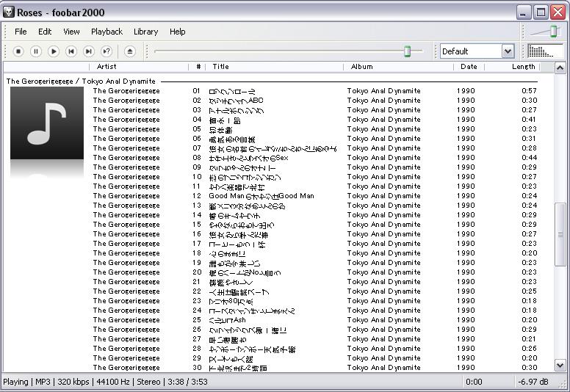Click the 0:41 length of track 04
570x392 pixels.
click(529, 120)
